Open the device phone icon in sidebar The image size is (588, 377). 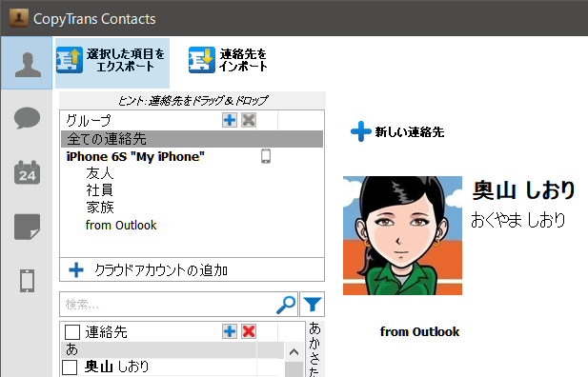[27, 281]
